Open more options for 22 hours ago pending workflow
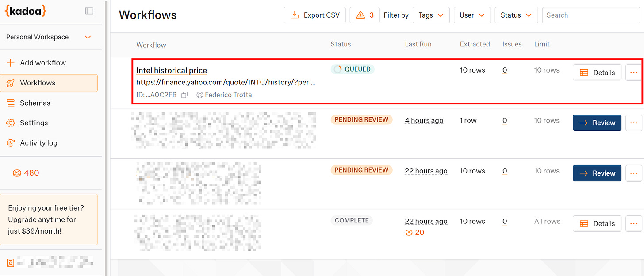Viewport: 644px width, 276px height. [633, 173]
